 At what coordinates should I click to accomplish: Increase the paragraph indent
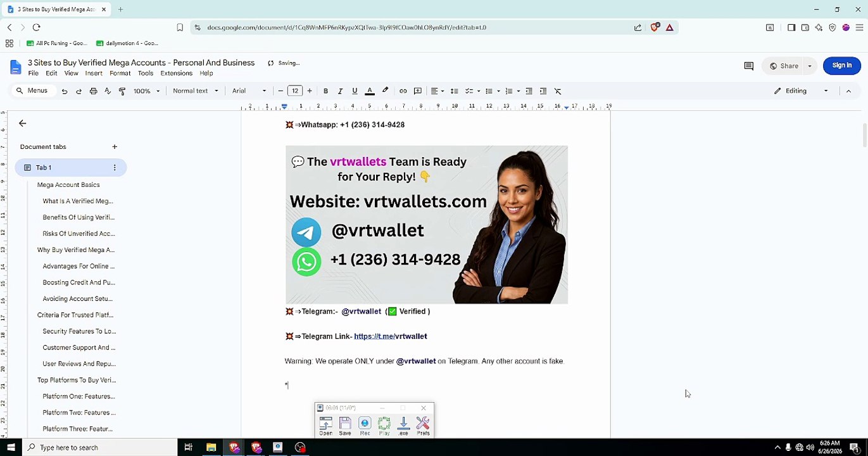click(x=543, y=91)
